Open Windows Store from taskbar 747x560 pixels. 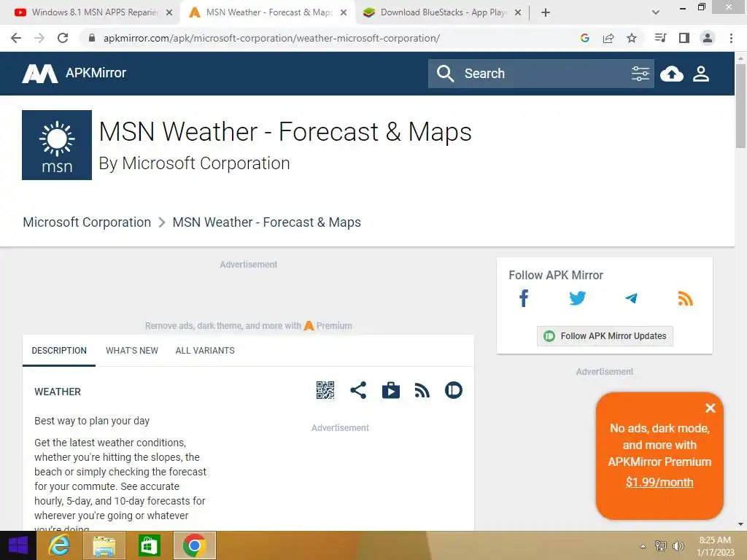(x=149, y=545)
